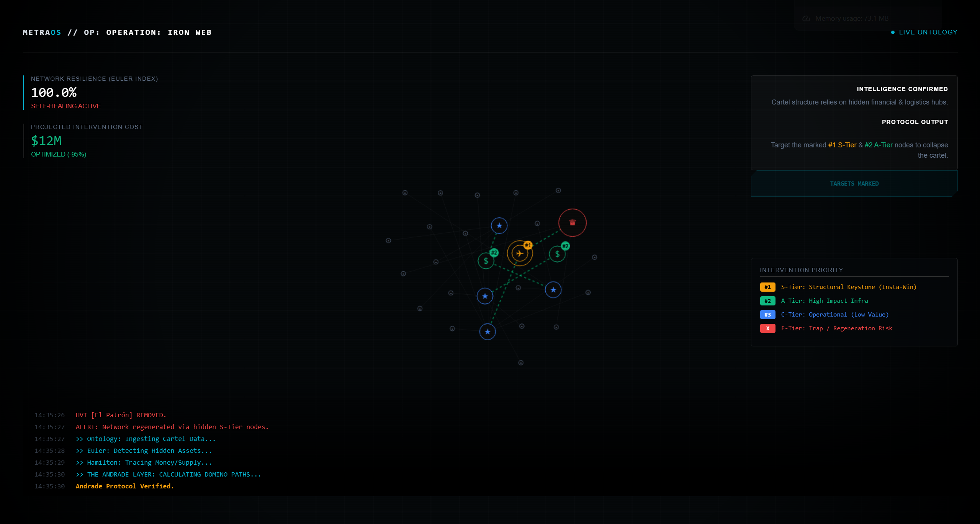Click the '#1 S-Tier' highlighted text in protocol output
This screenshot has height=524, width=980.
point(842,145)
